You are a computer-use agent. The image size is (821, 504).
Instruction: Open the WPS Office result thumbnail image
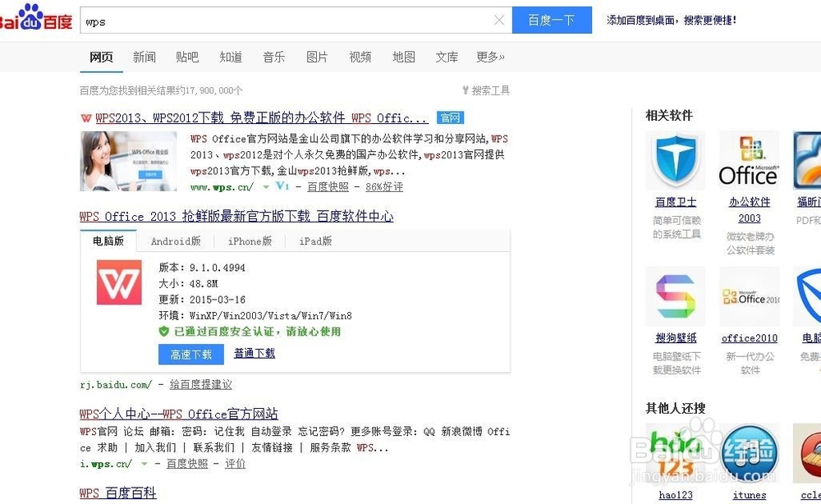pyautogui.click(x=128, y=161)
